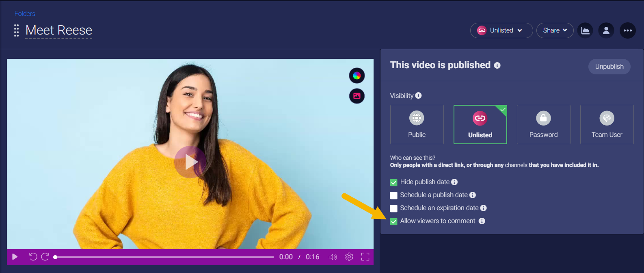Screen dimensions: 644x273
Task: Open the three-dot more options menu
Action: [x=628, y=30]
